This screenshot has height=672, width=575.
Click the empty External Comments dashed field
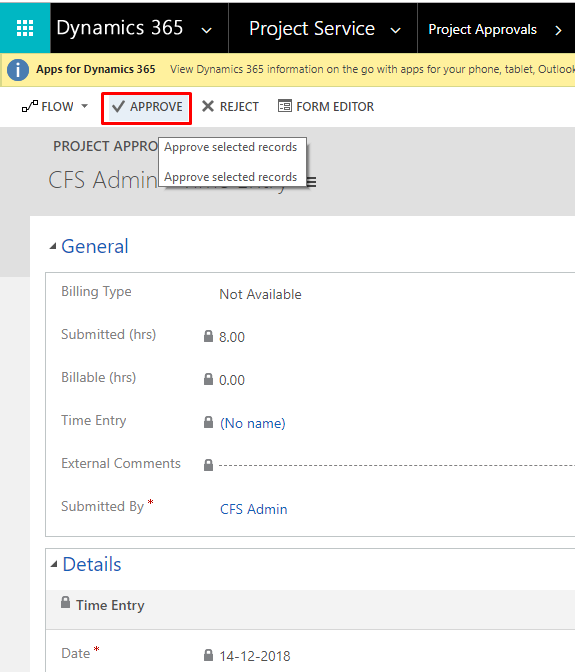(396, 465)
